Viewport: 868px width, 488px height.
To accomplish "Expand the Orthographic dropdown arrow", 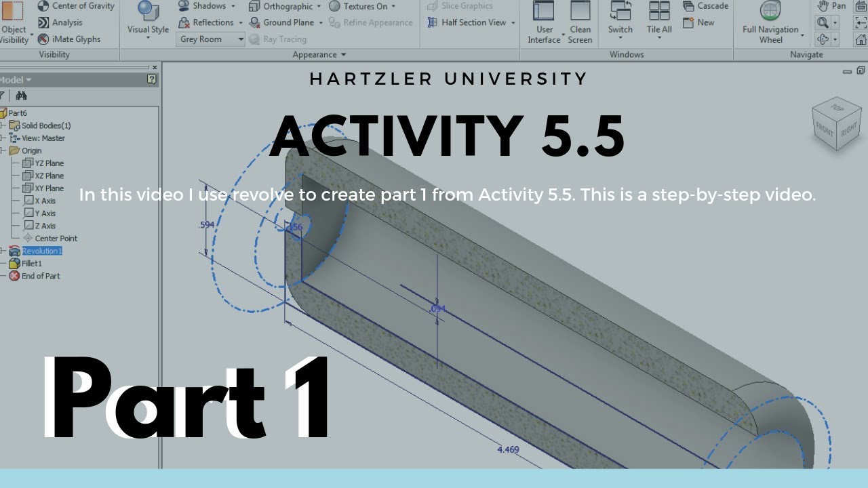I will tap(320, 7).
